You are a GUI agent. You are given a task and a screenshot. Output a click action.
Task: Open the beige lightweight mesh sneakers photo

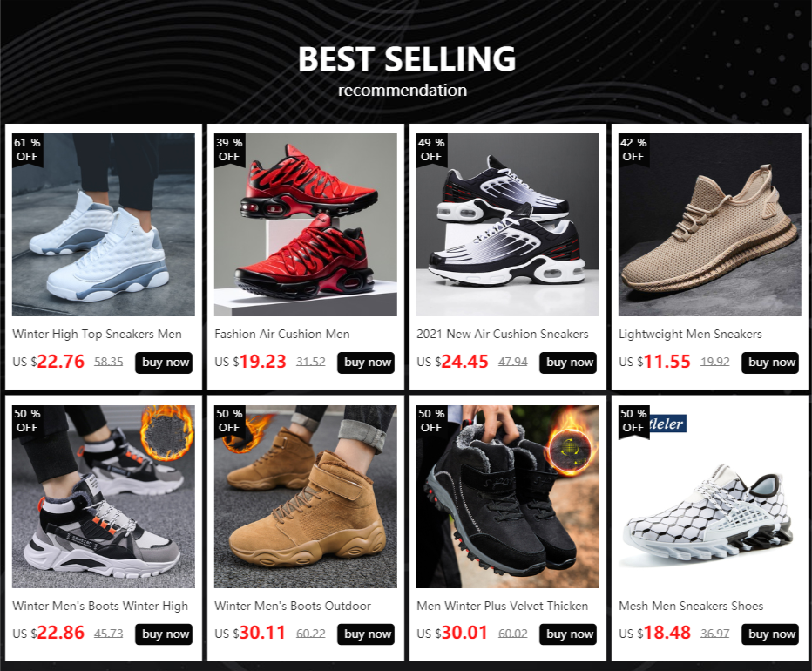pyautogui.click(x=710, y=224)
